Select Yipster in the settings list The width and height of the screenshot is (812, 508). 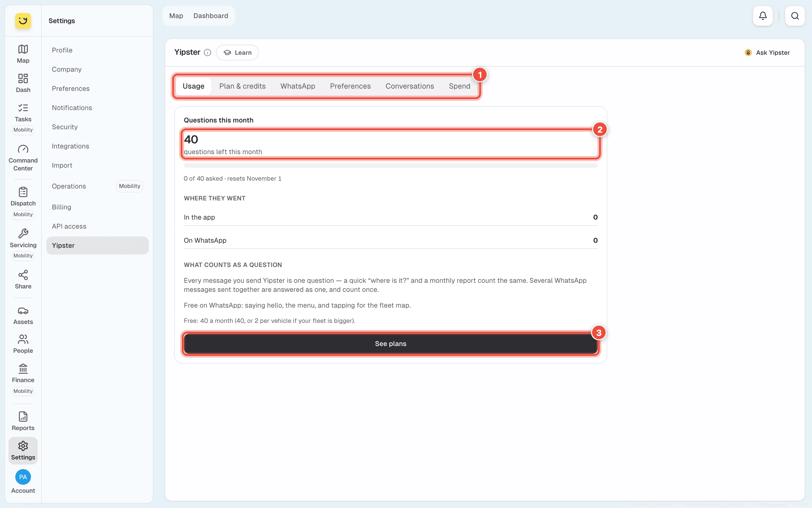click(x=97, y=245)
